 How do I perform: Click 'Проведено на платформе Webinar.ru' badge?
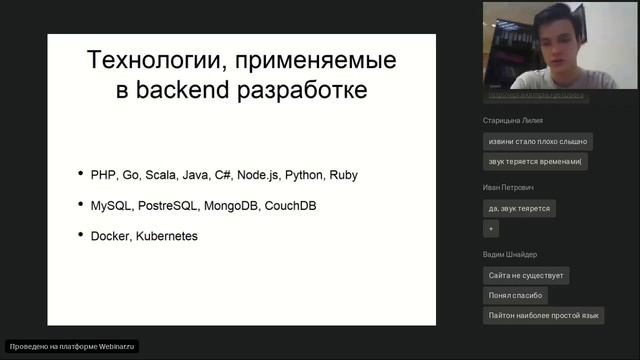[72, 347]
